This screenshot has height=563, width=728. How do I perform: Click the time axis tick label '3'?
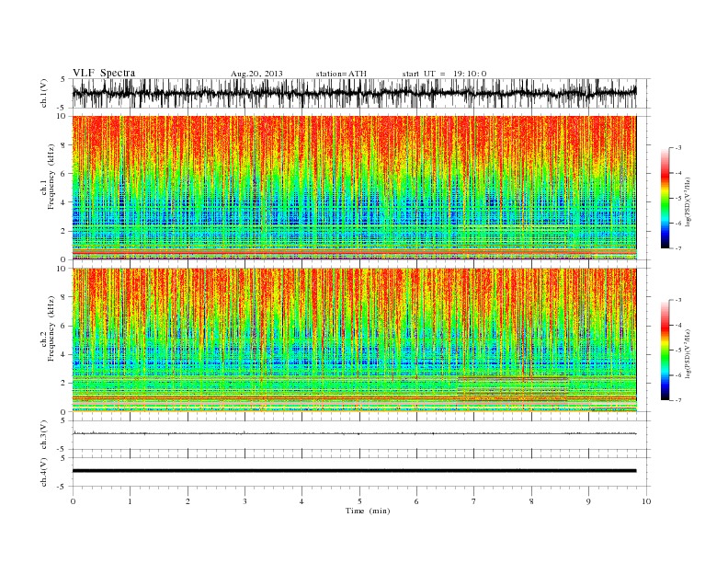[245, 501]
